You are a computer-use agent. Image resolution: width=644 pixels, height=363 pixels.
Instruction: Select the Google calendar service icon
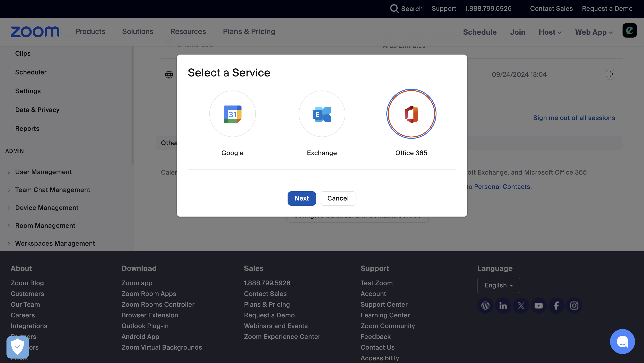click(232, 114)
